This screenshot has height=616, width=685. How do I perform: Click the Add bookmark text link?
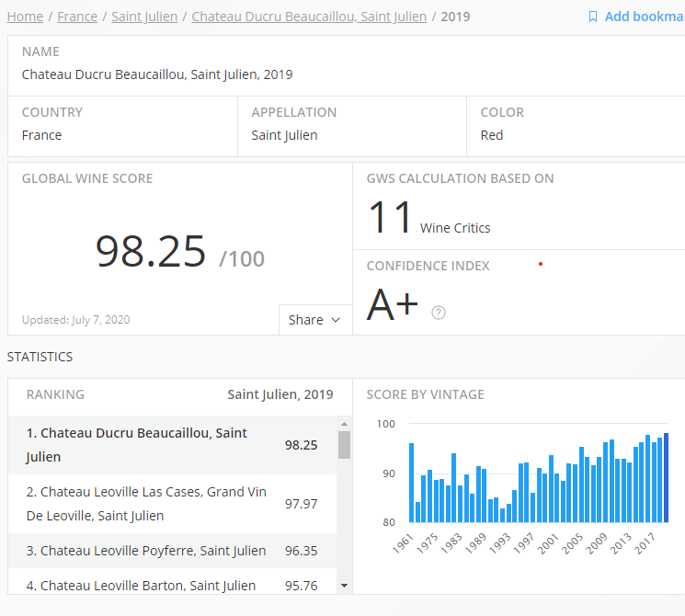(645, 17)
